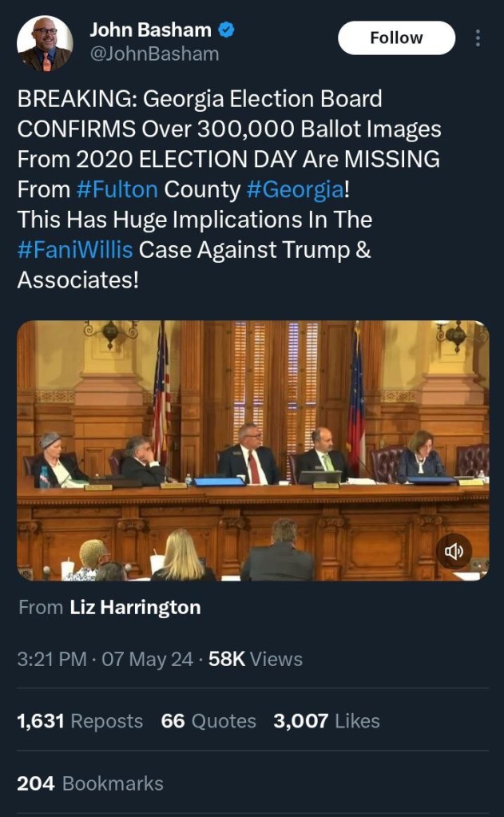The height and width of the screenshot is (817, 504).
Task: Tap the #Georgia hashtag link
Action: coord(295,189)
